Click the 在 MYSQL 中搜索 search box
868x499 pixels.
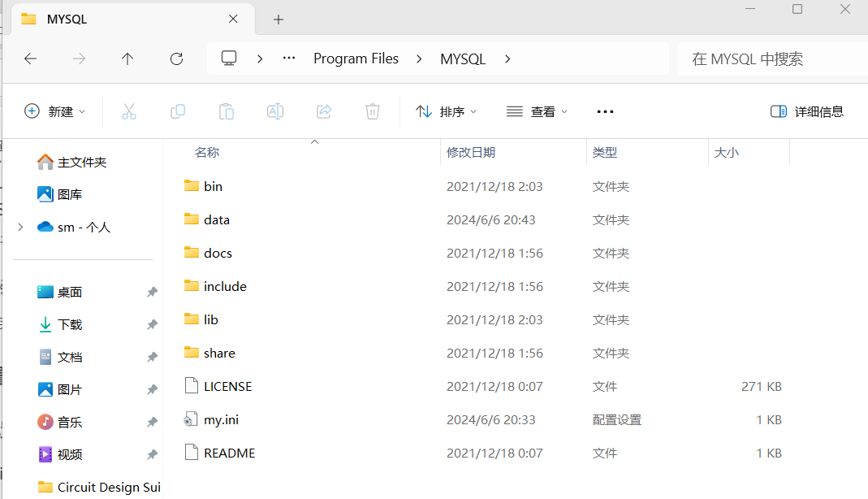click(772, 59)
